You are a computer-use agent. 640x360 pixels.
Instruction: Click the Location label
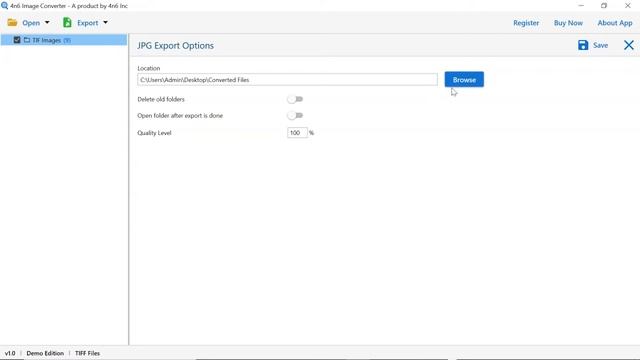coord(149,68)
